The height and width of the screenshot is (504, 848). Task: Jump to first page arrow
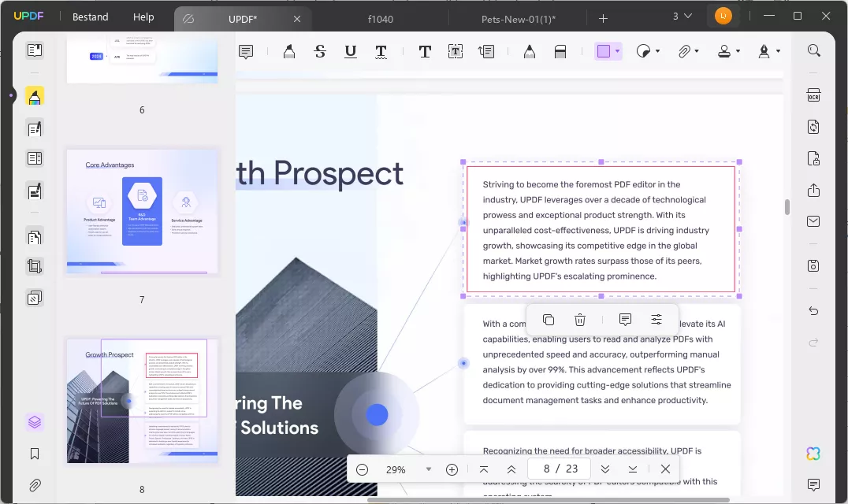point(483,469)
